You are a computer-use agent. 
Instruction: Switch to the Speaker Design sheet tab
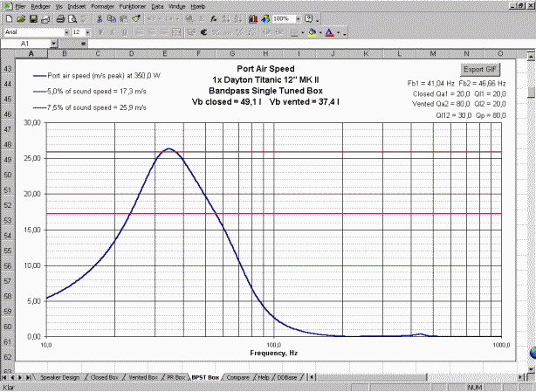point(59,377)
